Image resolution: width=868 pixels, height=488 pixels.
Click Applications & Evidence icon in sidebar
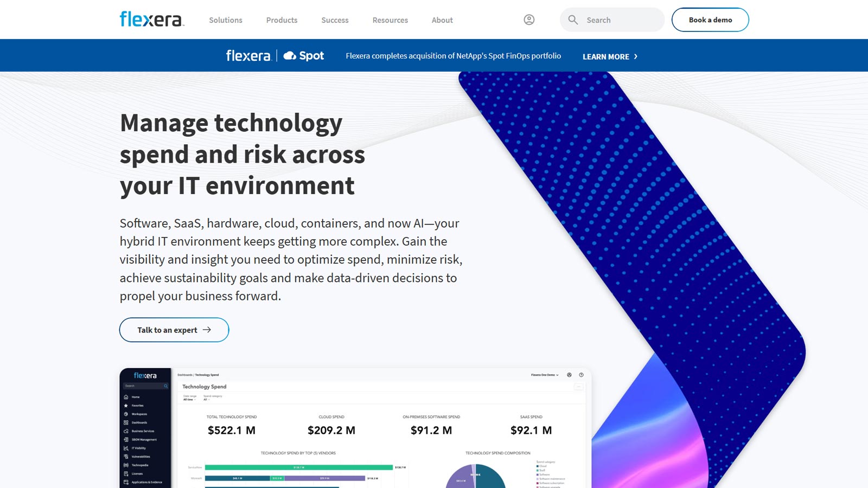126,482
